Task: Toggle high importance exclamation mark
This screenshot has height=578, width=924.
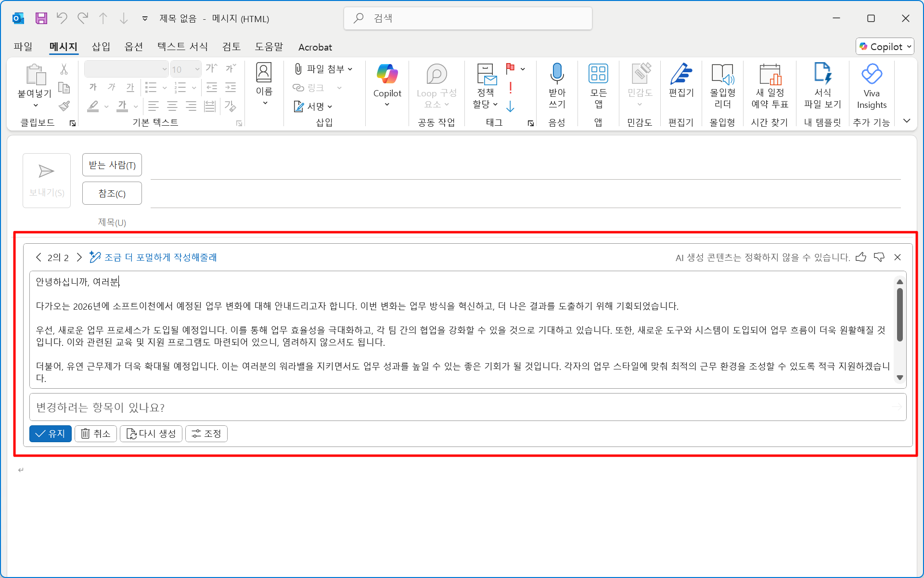Action: tap(510, 88)
